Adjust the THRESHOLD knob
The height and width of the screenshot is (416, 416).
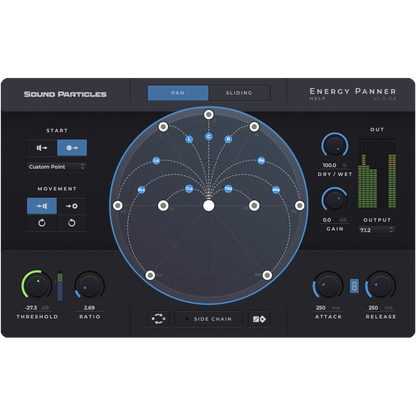click(x=37, y=285)
